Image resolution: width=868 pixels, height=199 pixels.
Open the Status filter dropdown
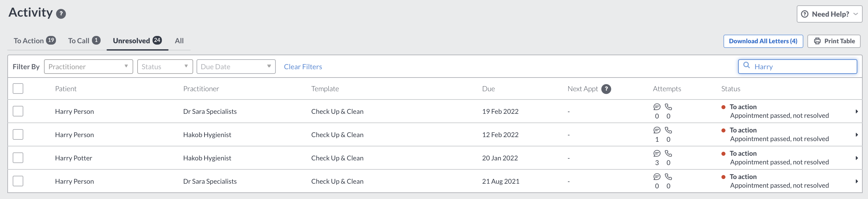point(165,67)
